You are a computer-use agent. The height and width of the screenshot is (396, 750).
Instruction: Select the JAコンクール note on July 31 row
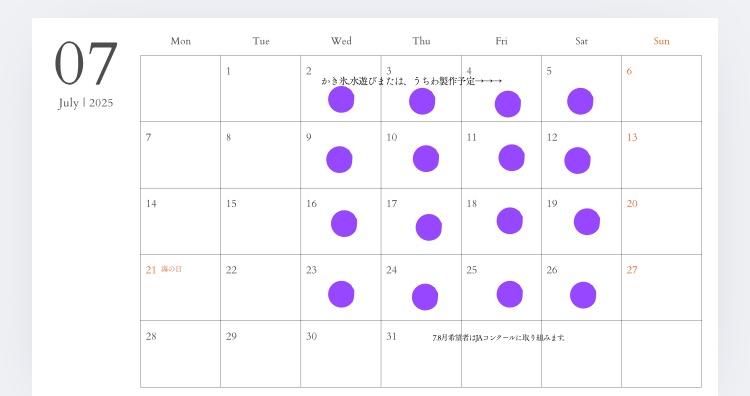click(498, 338)
